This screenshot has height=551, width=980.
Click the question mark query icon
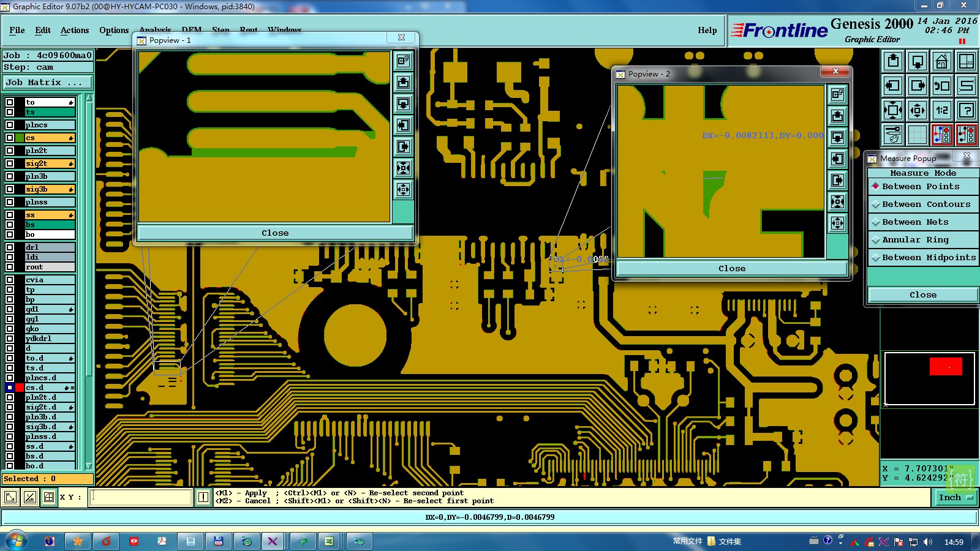click(967, 110)
